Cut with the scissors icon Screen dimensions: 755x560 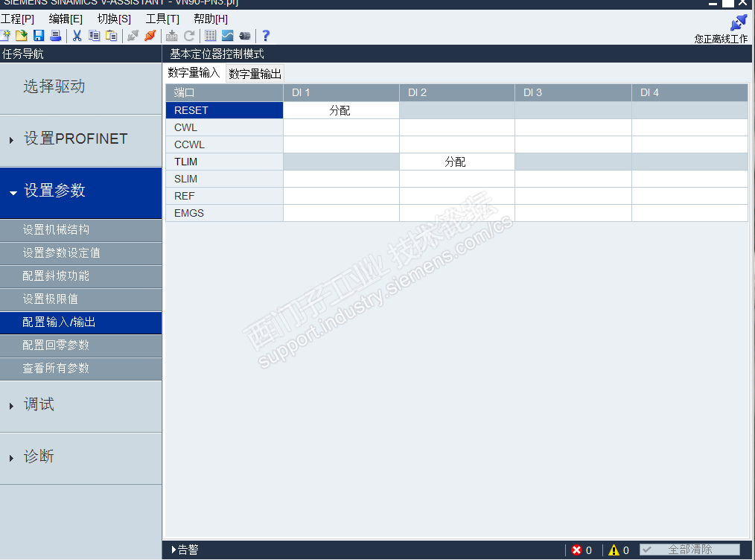tap(77, 36)
